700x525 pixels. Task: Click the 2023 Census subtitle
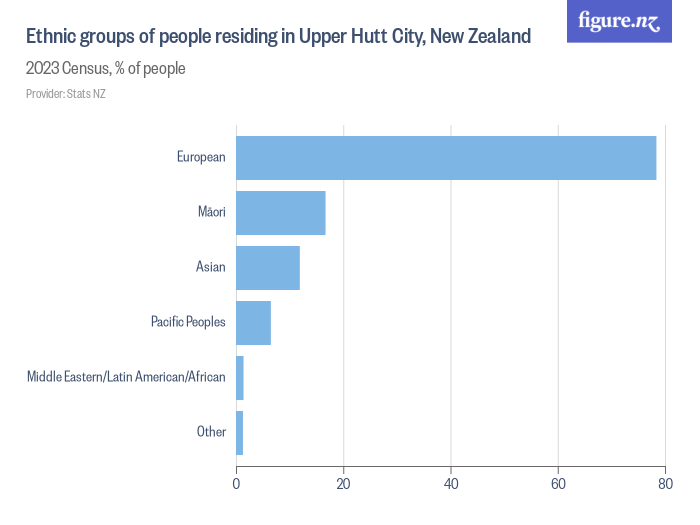(105, 69)
